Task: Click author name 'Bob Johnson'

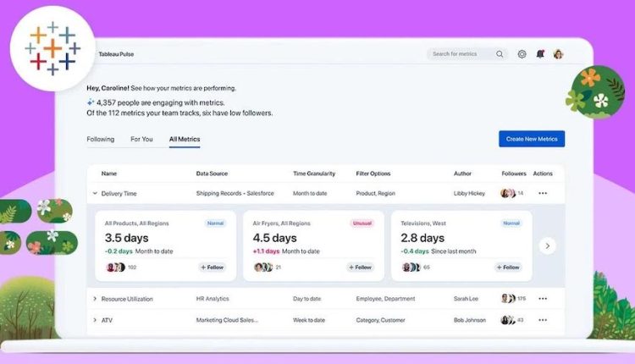Action: point(470,320)
